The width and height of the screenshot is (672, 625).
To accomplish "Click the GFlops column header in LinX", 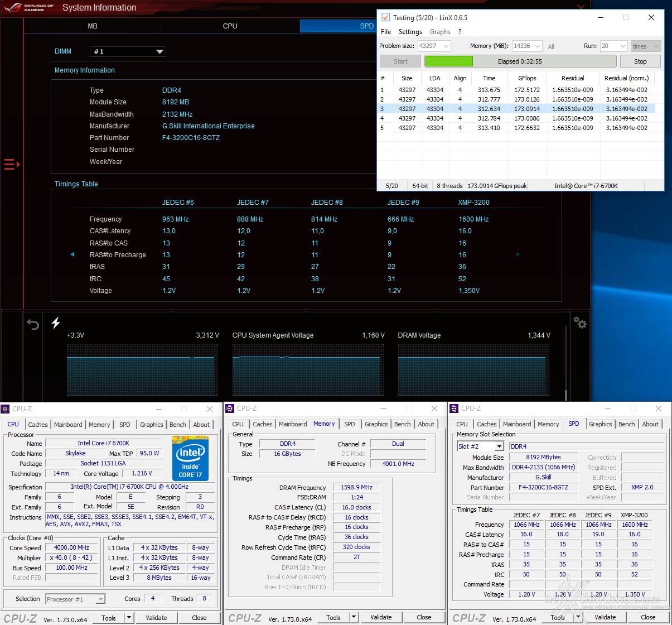I will tap(527, 78).
